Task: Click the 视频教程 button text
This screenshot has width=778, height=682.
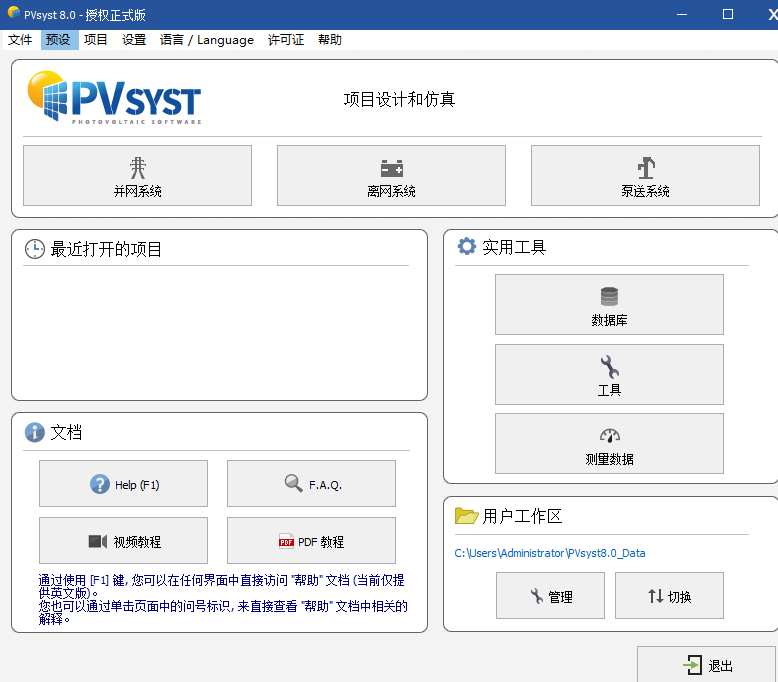Action: point(137,542)
